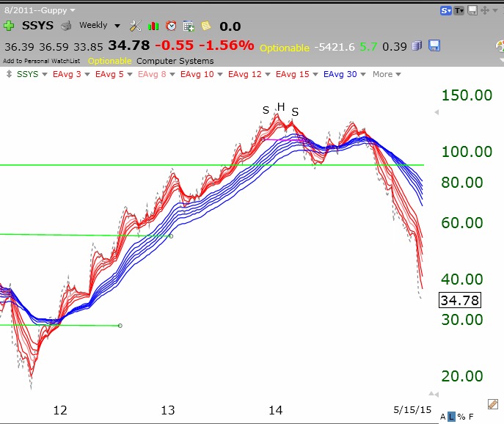
Task: Click the 20.00 price axis label
Action: point(462,376)
